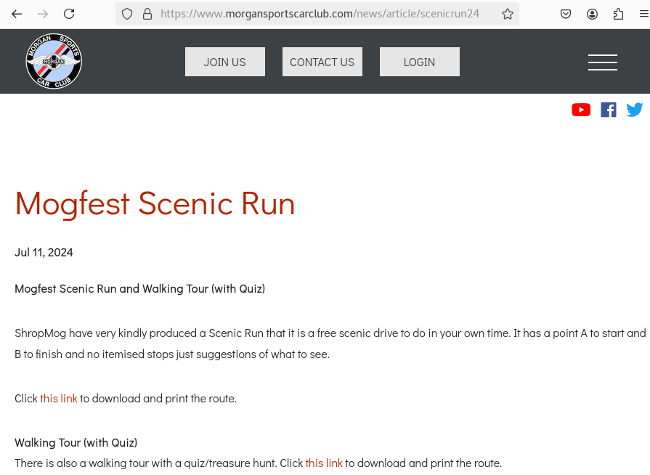Click the CONTACT US button
The height and width of the screenshot is (475, 650).
322,61
